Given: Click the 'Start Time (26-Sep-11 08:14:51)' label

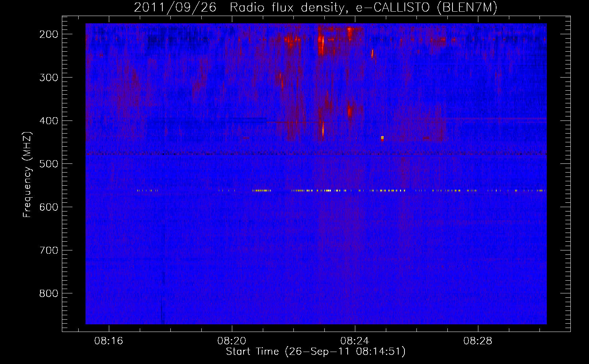Looking at the screenshot, I should (x=316, y=352).
